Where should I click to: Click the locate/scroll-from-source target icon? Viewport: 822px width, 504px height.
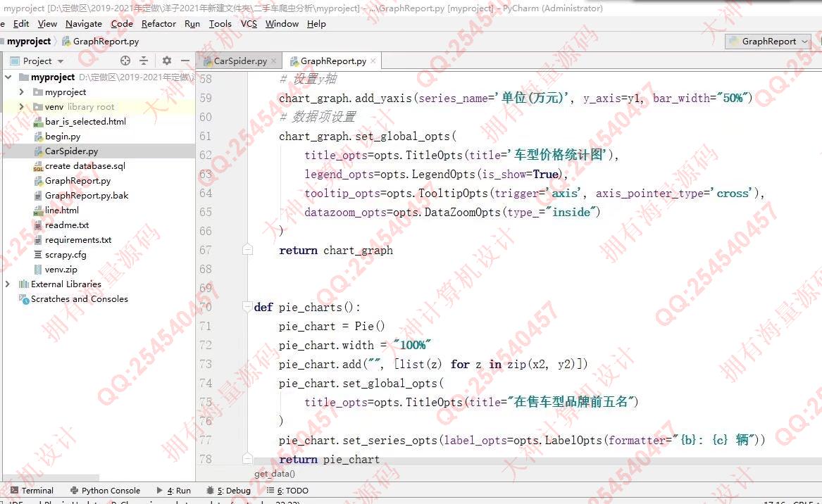(125, 61)
